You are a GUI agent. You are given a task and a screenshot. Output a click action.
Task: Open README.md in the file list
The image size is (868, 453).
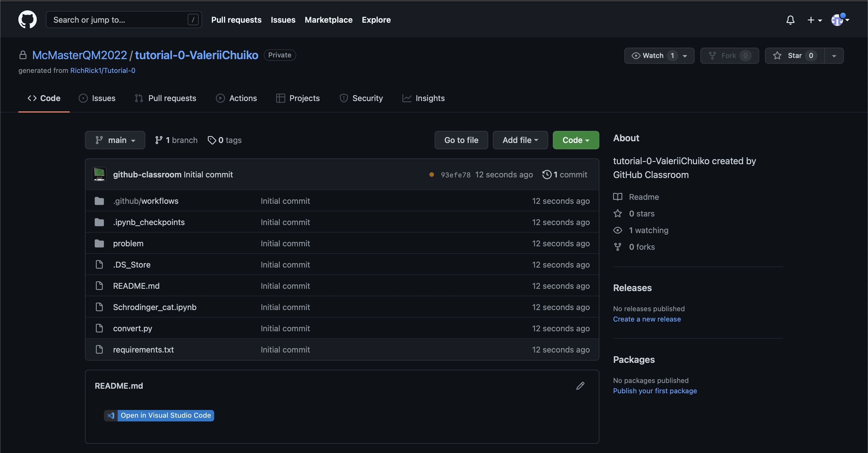(x=136, y=286)
